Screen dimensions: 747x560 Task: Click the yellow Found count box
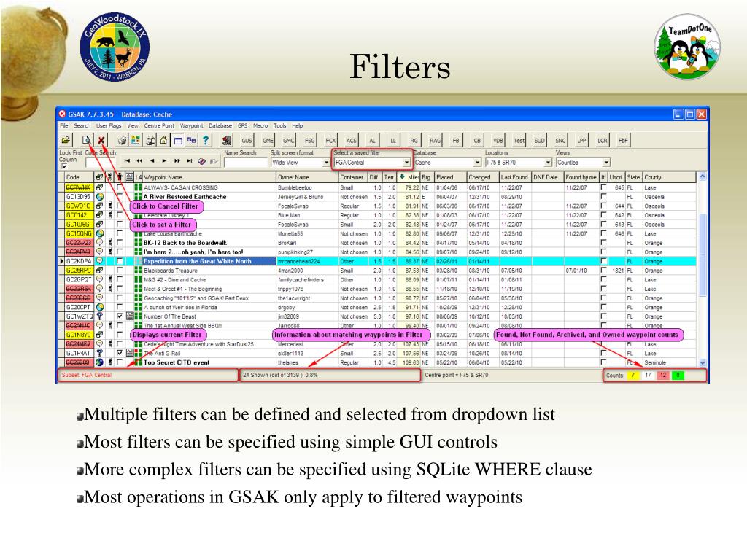click(x=633, y=376)
